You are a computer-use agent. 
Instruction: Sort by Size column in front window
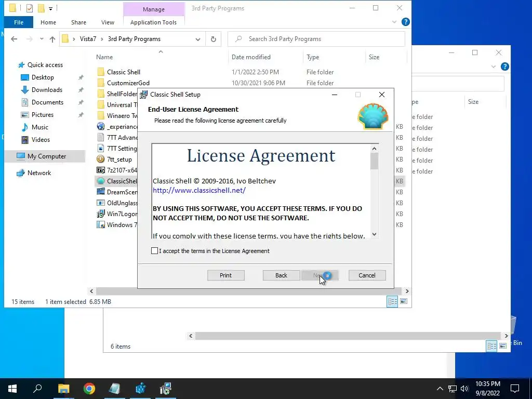coord(374,57)
